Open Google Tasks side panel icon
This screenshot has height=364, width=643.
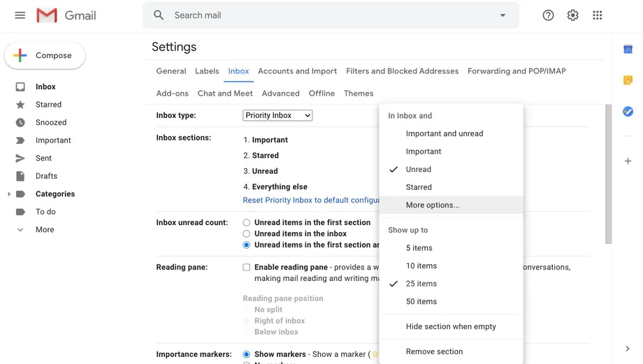[628, 111]
